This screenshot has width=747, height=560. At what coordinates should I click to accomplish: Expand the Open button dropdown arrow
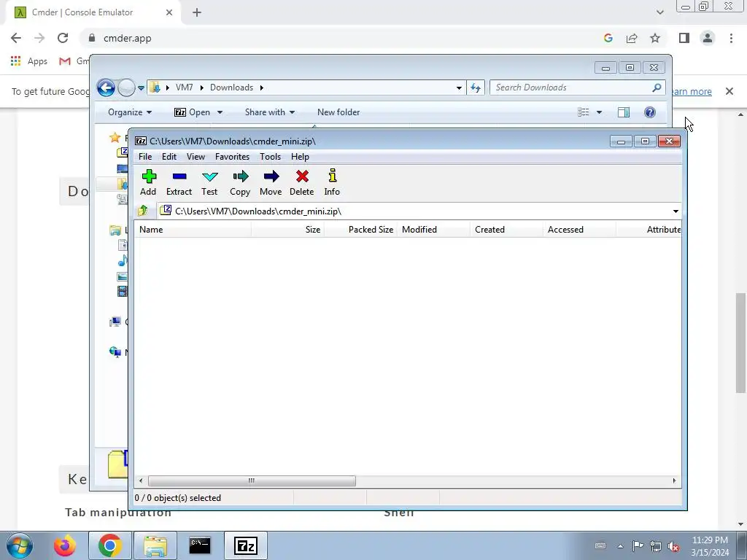coord(220,112)
